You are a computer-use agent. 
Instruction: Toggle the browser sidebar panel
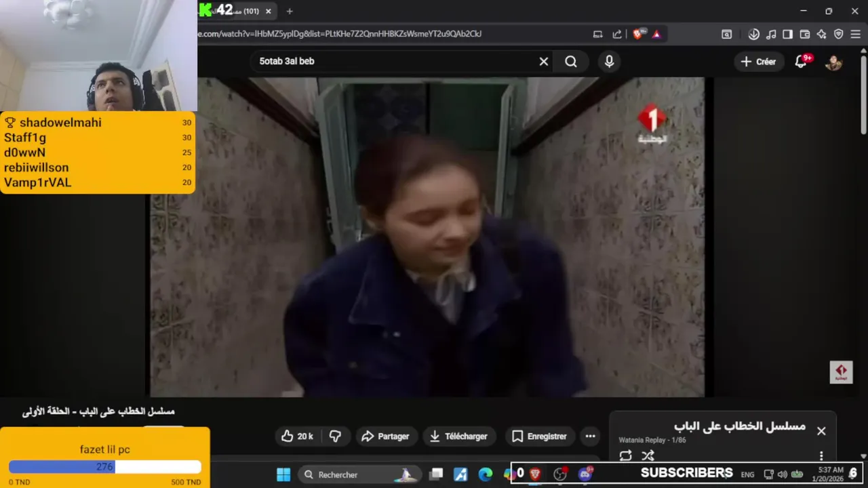click(x=787, y=34)
